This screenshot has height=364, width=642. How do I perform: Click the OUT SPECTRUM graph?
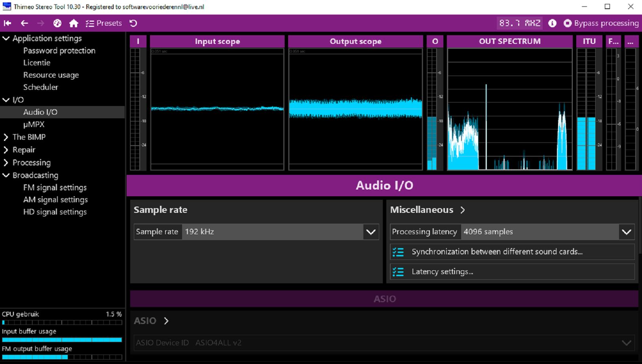(x=510, y=109)
